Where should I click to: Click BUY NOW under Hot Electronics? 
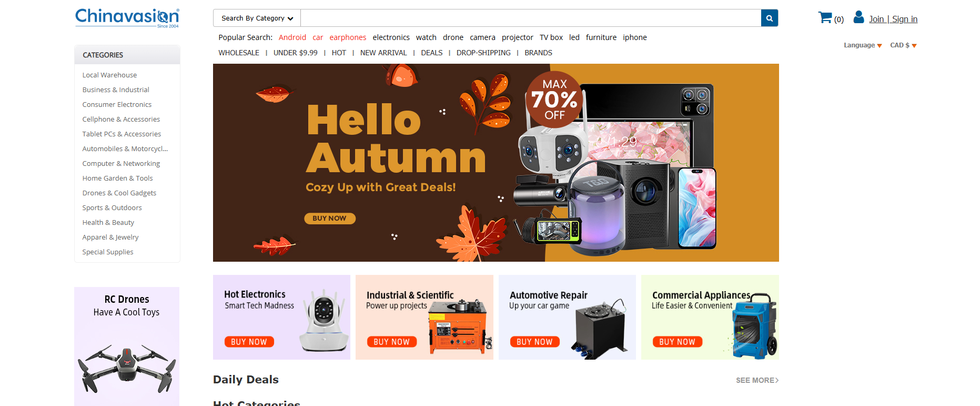249,342
